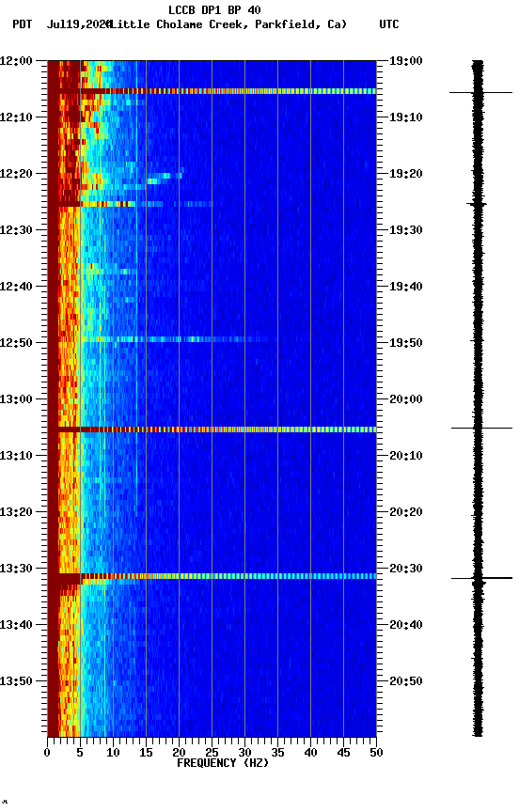Click the spectrogram streak just before 12:50
Viewport: 519px width, 812px height.
point(174,339)
